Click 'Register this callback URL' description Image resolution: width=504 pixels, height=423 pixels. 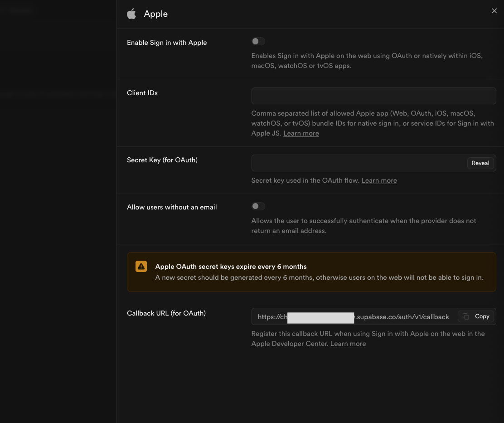tap(368, 339)
